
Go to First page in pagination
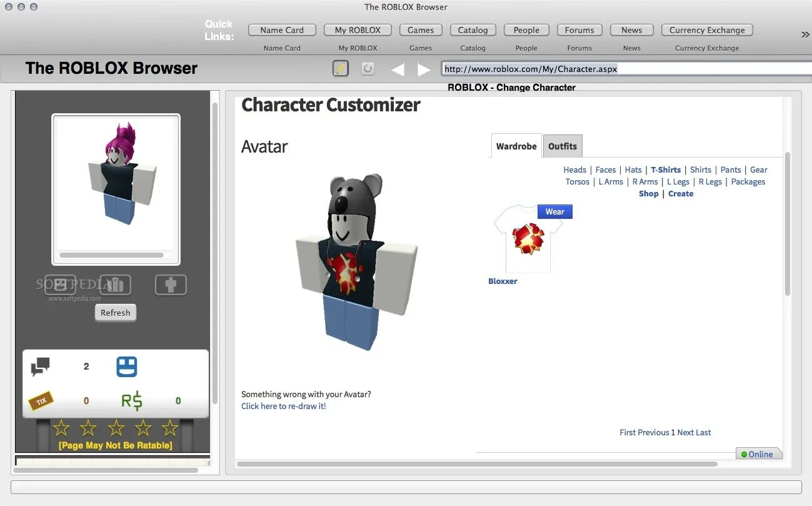[627, 432]
